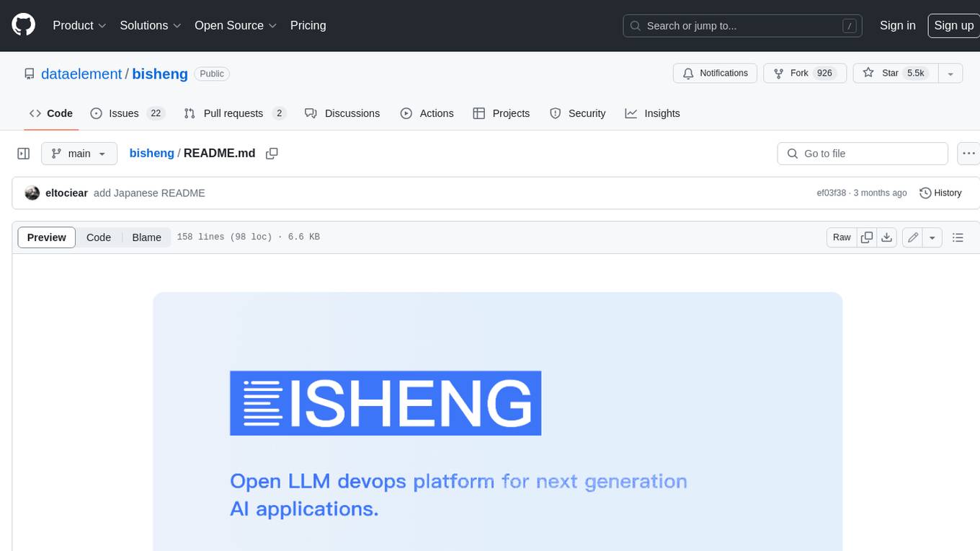Open the Fork count 926
Screen dimensions: 980x551
(824, 73)
